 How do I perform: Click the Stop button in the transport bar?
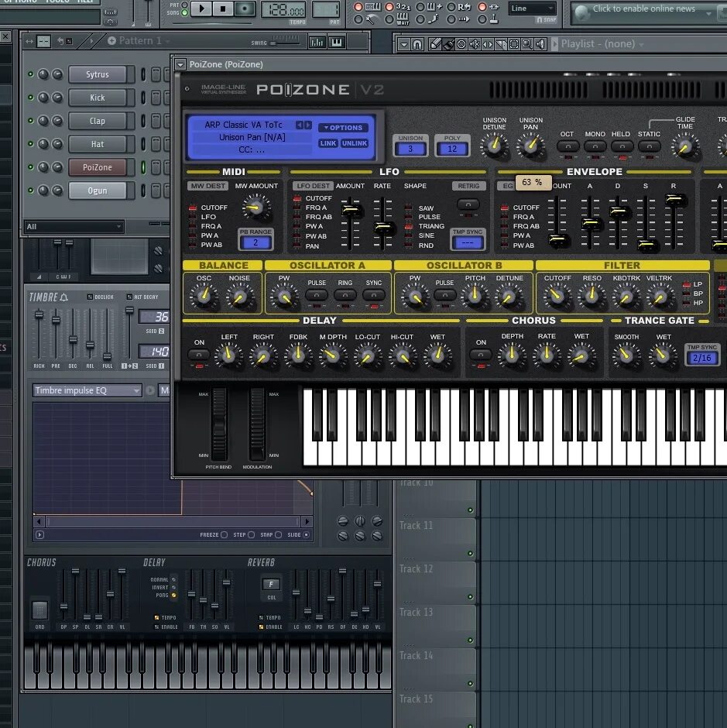click(x=223, y=9)
